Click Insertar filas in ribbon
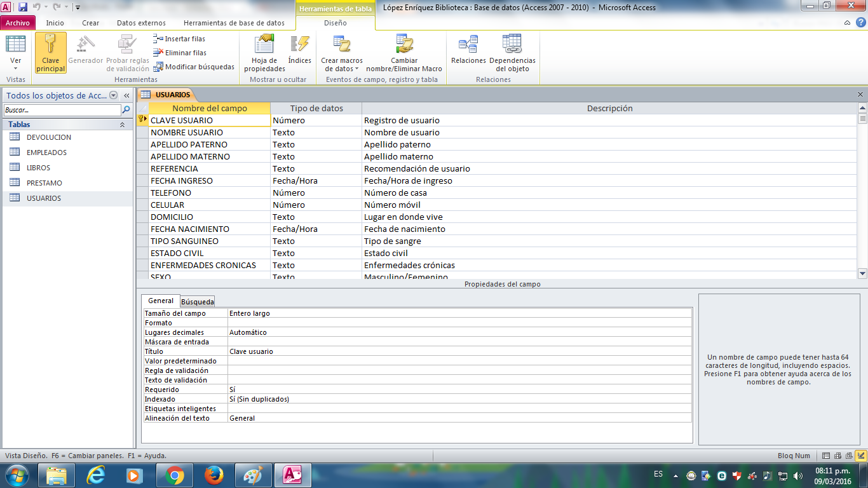This screenshot has width=868, height=488. (180, 39)
